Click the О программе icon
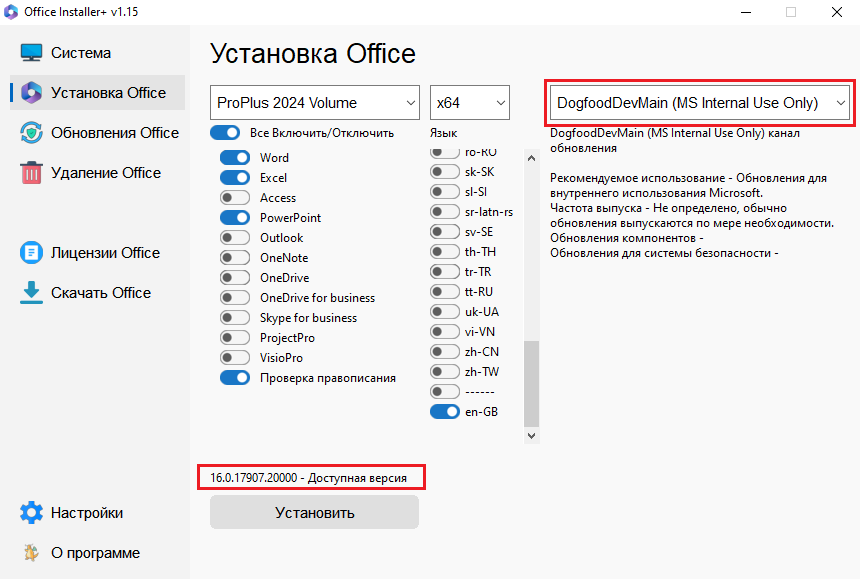The width and height of the screenshot is (860, 579). [x=31, y=553]
